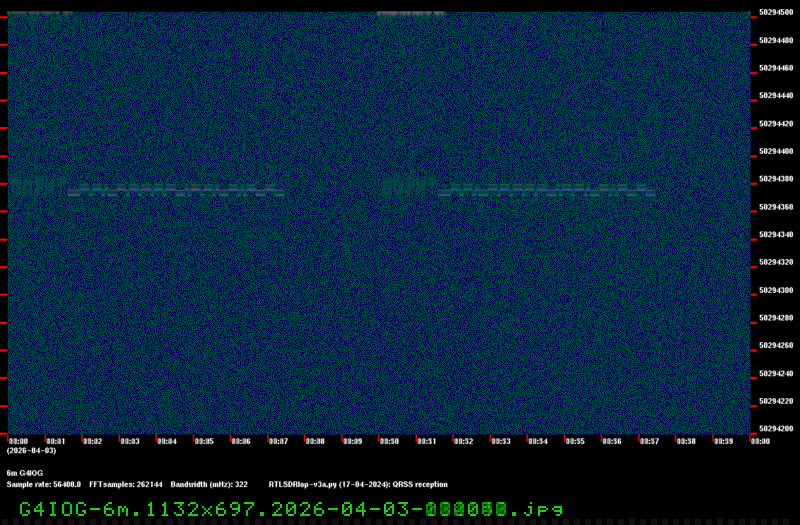Click the 00:02 time axis label
This screenshot has height=525, width=800.
pyautogui.click(x=92, y=441)
